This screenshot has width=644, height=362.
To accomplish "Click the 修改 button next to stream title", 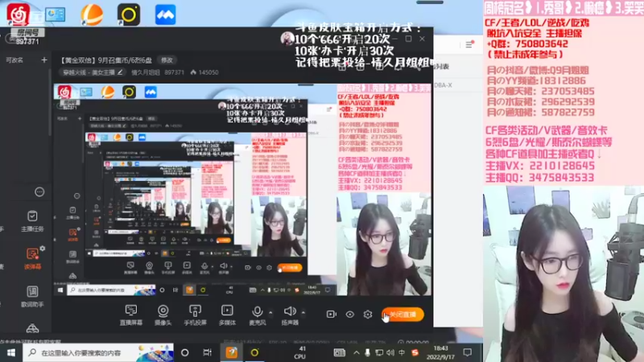I will pyautogui.click(x=167, y=60).
